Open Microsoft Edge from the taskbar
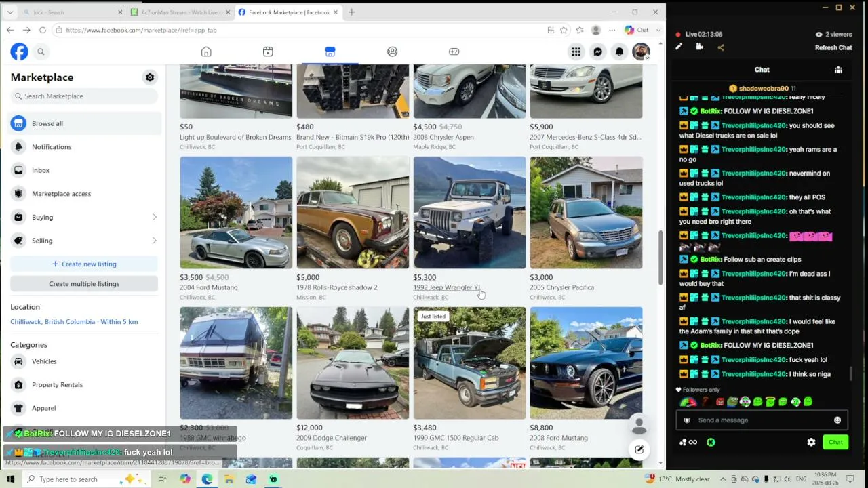The width and height of the screenshot is (868, 488). click(207, 479)
